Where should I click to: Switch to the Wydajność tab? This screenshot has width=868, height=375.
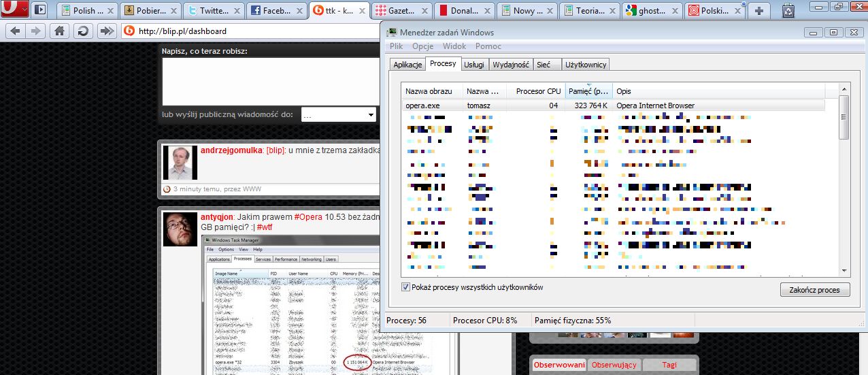pyautogui.click(x=510, y=65)
